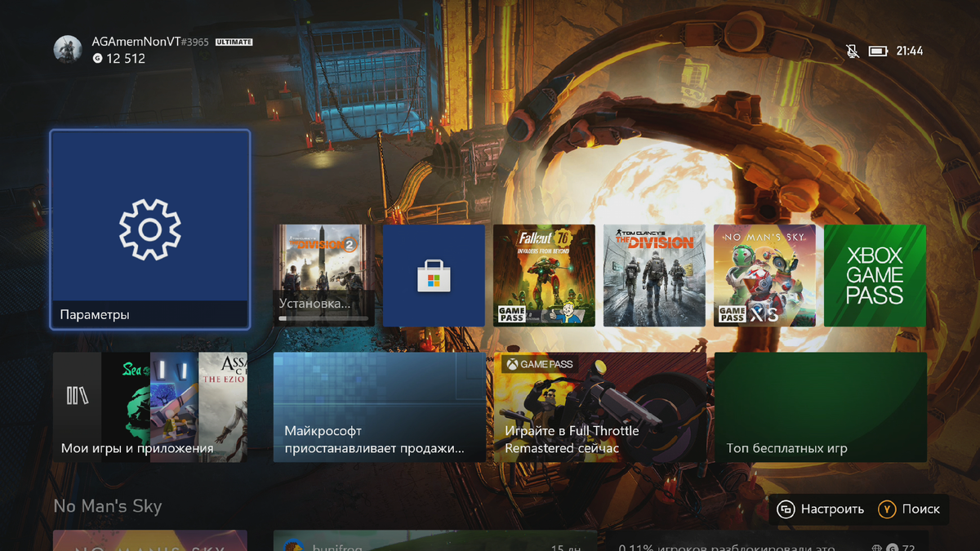Click the ULTIMATE membership badge
Image resolution: width=980 pixels, height=551 pixels.
click(x=234, y=42)
